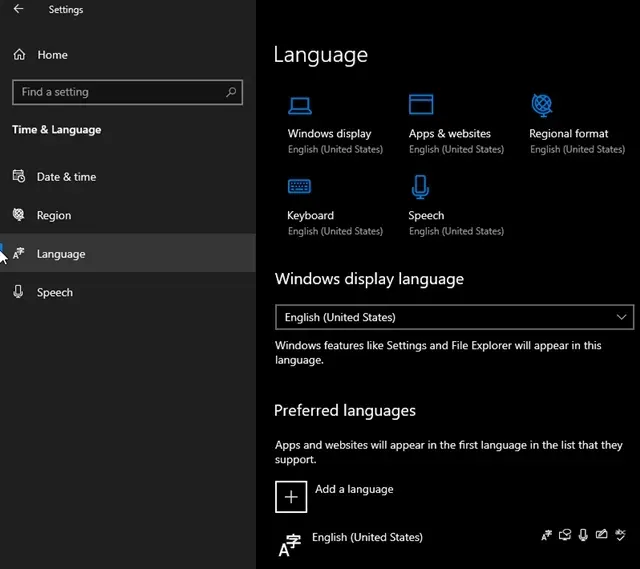
Task: Open the Keyboard tile label
Action: [x=310, y=215]
